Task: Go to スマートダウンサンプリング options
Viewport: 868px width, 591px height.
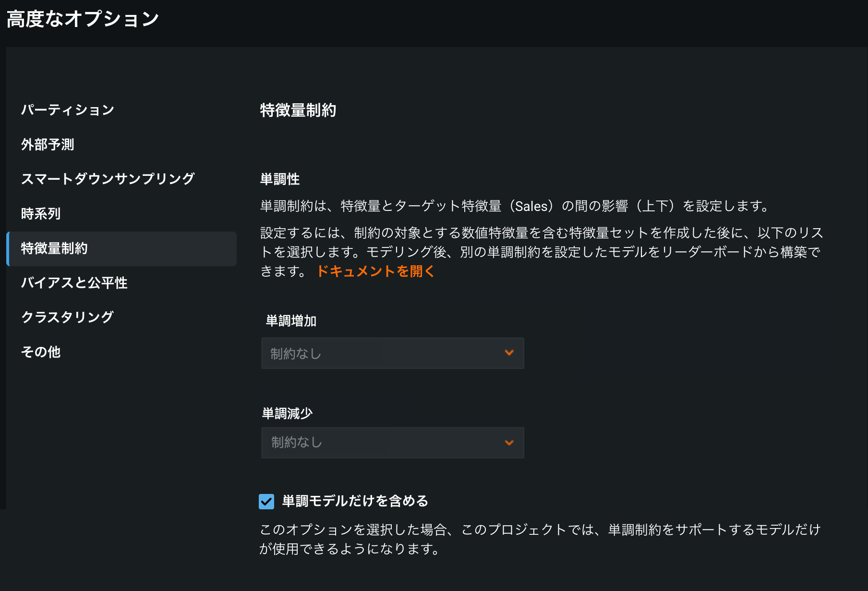Action: tap(108, 179)
